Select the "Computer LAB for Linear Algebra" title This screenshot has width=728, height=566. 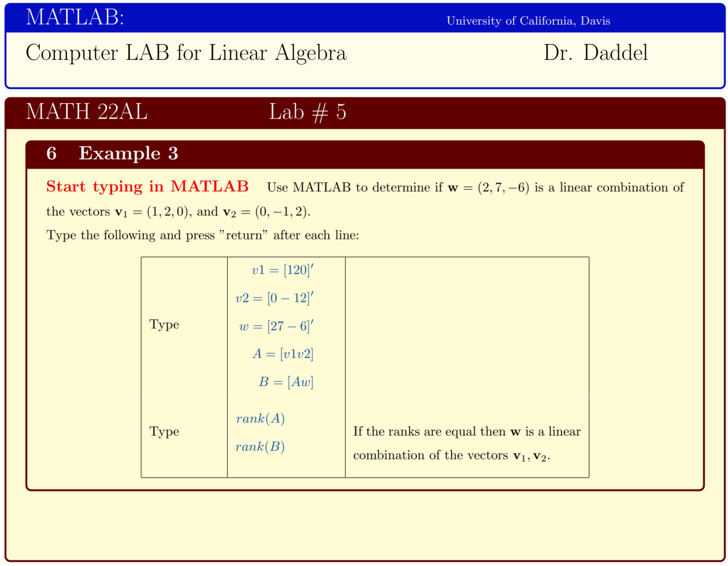tap(186, 53)
